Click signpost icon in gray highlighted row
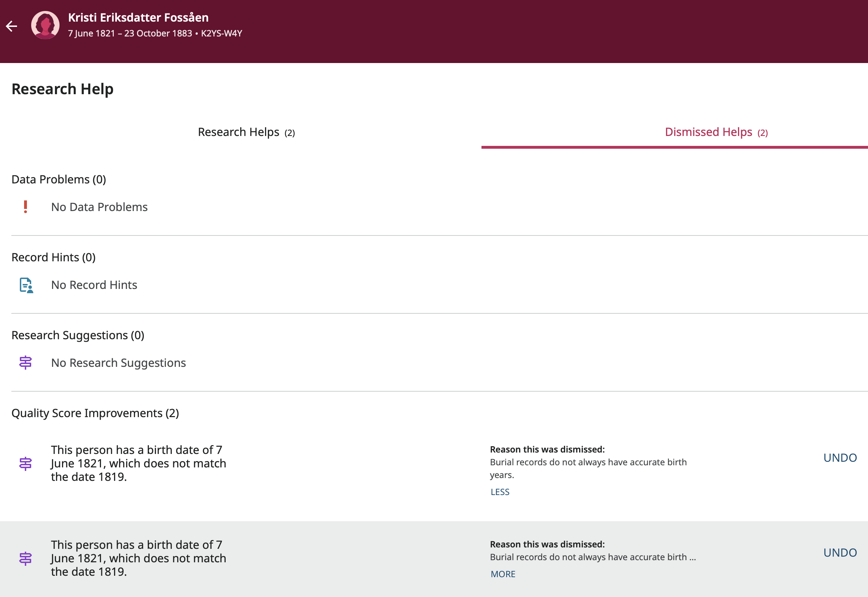 (x=26, y=558)
